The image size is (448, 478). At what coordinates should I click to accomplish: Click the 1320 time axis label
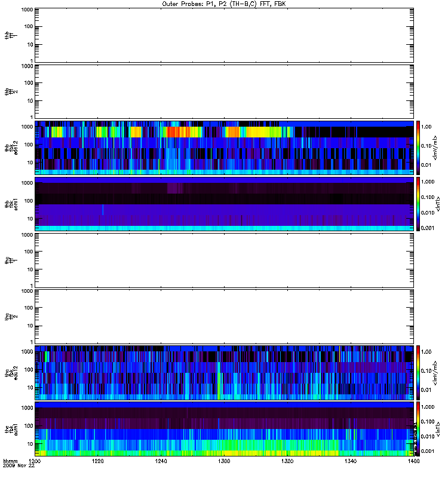point(287,461)
